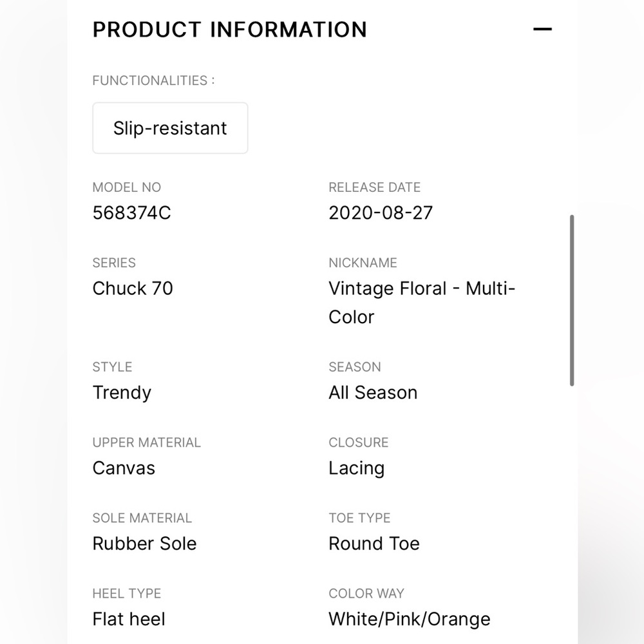
Task: Click the Functionalities label
Action: coord(153,80)
